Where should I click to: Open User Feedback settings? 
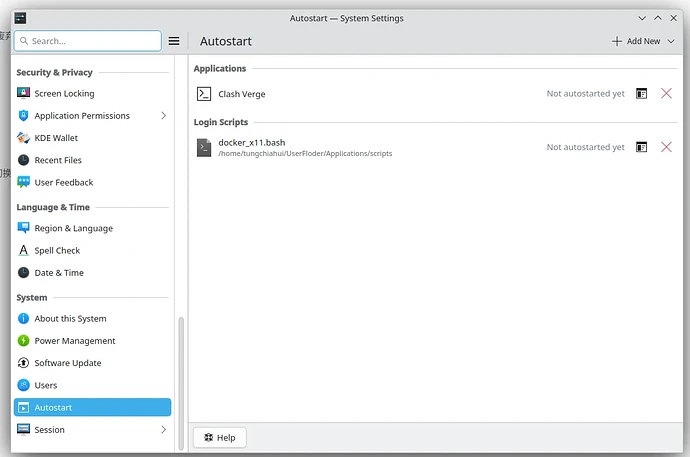point(63,182)
